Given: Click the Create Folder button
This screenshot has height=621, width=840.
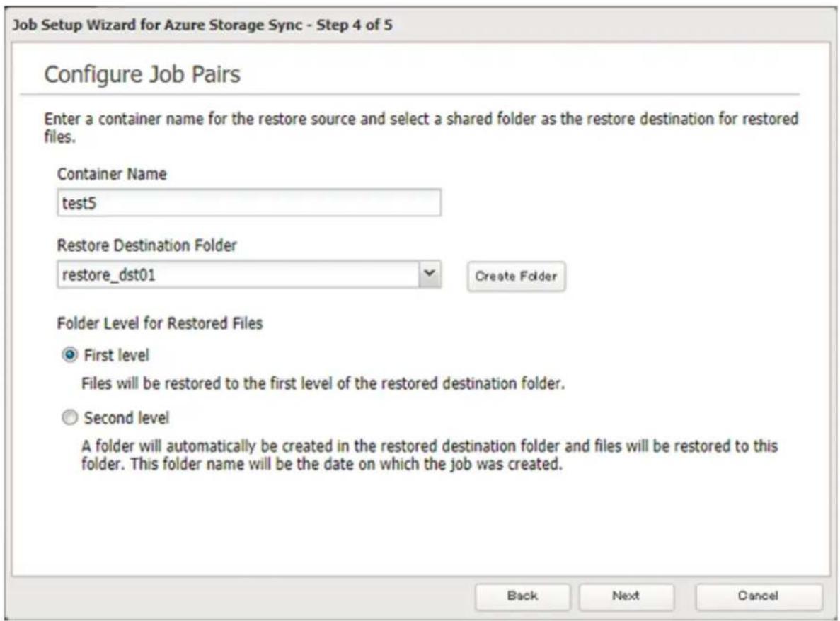Looking at the screenshot, I should [x=516, y=277].
